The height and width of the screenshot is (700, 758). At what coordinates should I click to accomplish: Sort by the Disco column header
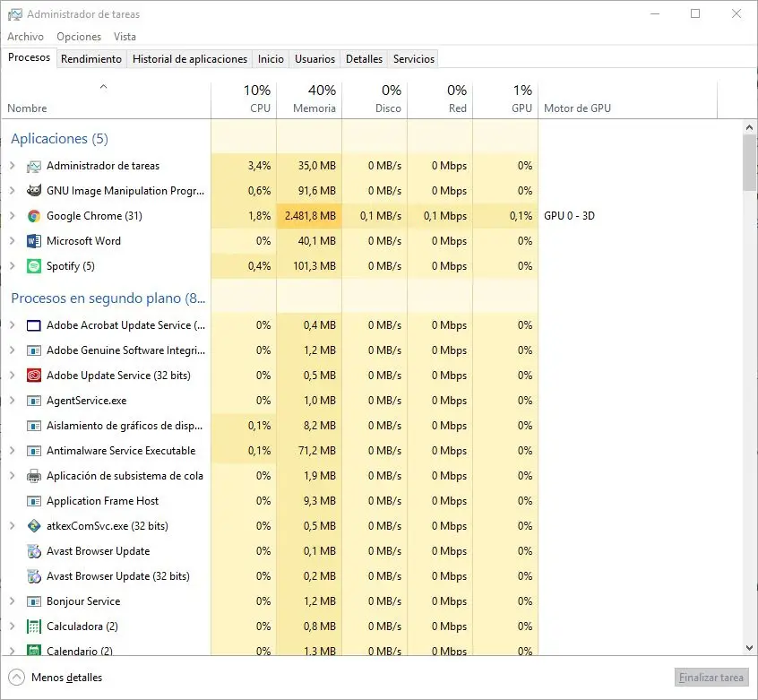pyautogui.click(x=375, y=99)
